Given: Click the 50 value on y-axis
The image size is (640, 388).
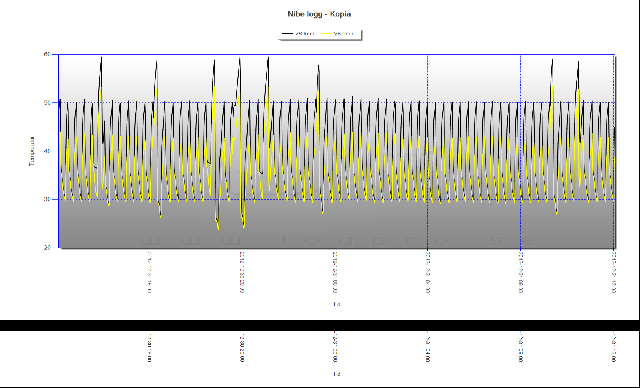Looking at the screenshot, I should pyautogui.click(x=47, y=103).
